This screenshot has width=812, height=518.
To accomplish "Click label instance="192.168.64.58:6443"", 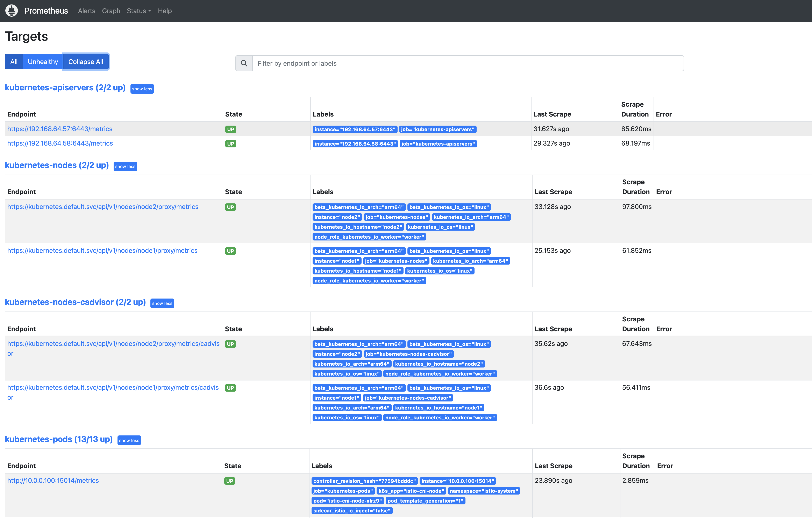I will click(355, 144).
